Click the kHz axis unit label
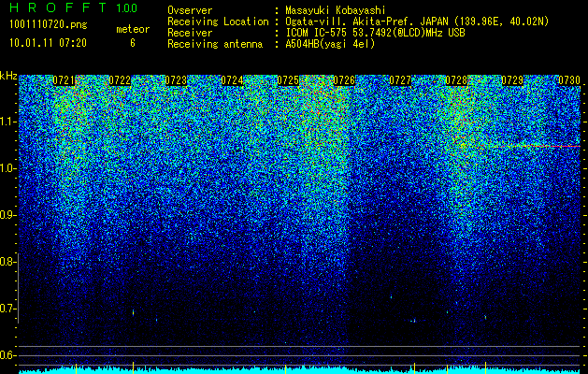Screen dimensions: 588x374 click(8, 76)
